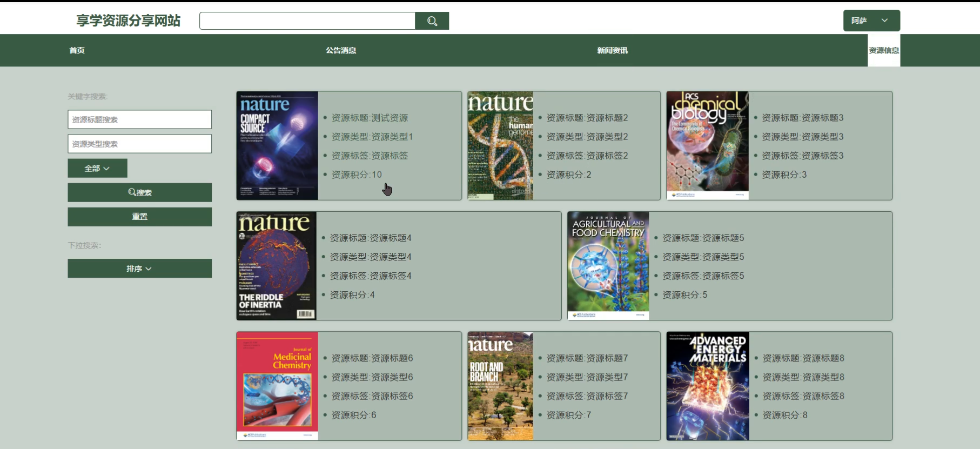Open the 新闻资讯 navigation tab

[x=612, y=50]
